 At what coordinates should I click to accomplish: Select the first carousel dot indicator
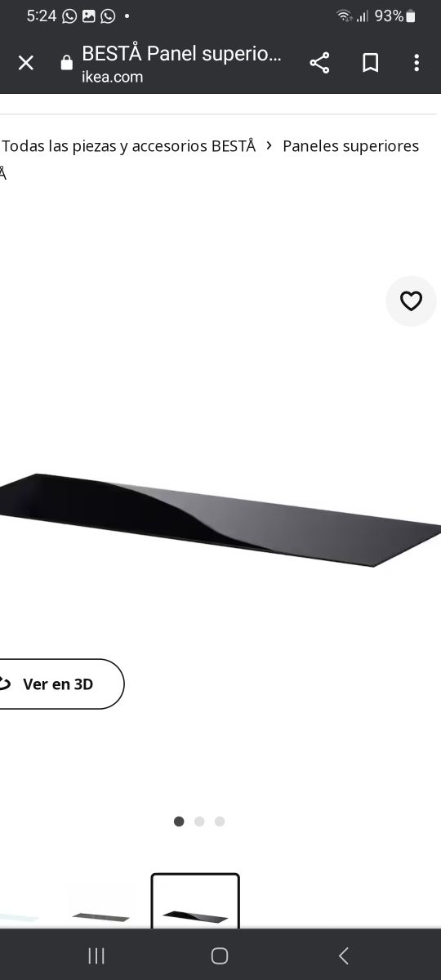coord(179,822)
